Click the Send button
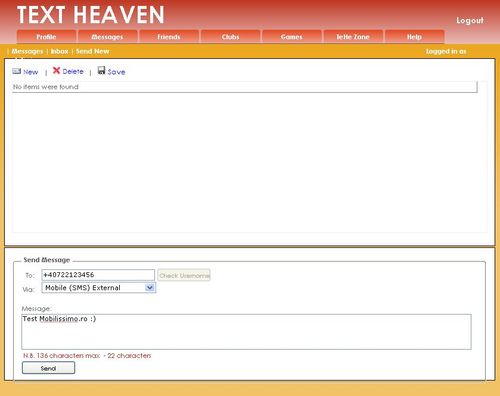Screen dimensions: 500x396 pyautogui.click(x=48, y=368)
